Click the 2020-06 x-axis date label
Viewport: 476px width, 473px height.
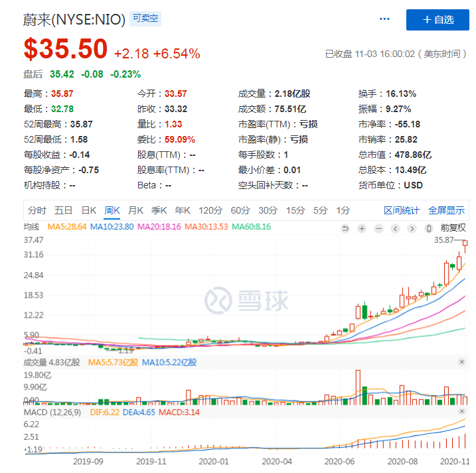coord(339,462)
